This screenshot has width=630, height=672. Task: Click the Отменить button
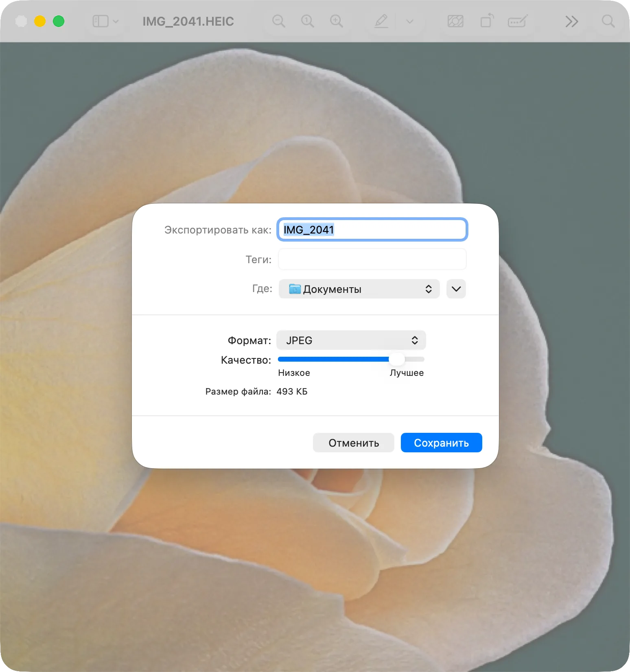coord(354,443)
